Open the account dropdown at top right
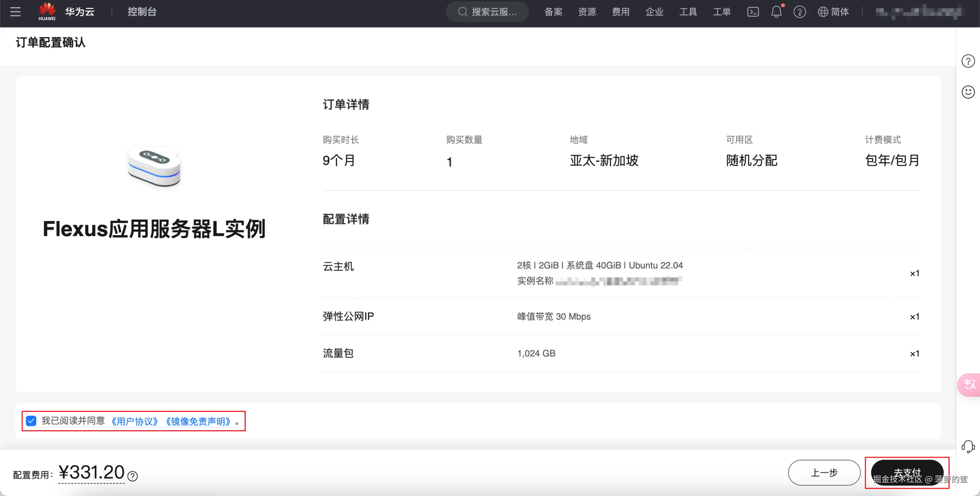 [917, 11]
